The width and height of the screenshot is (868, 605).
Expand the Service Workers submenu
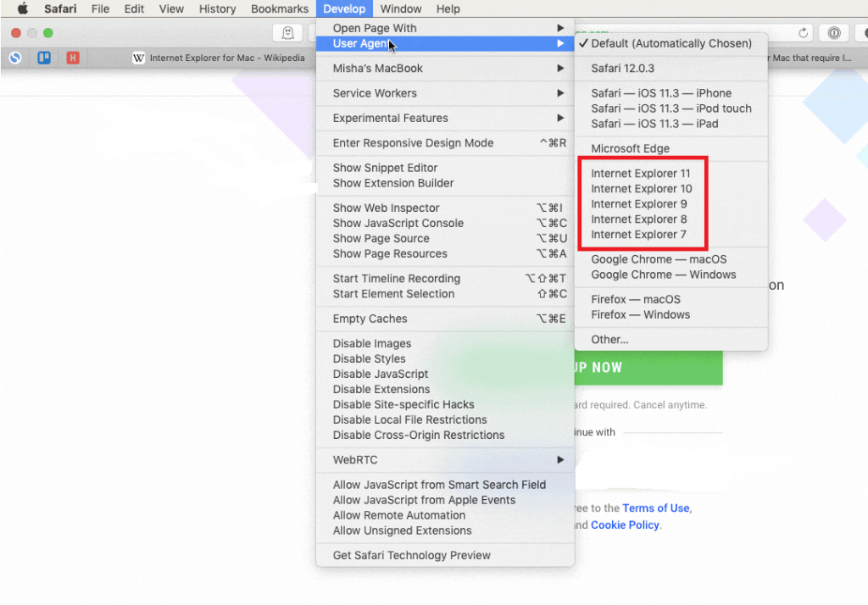(x=445, y=93)
